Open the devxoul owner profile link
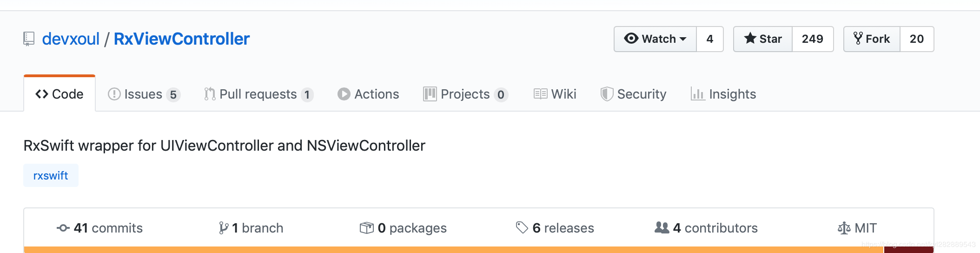 (71, 39)
